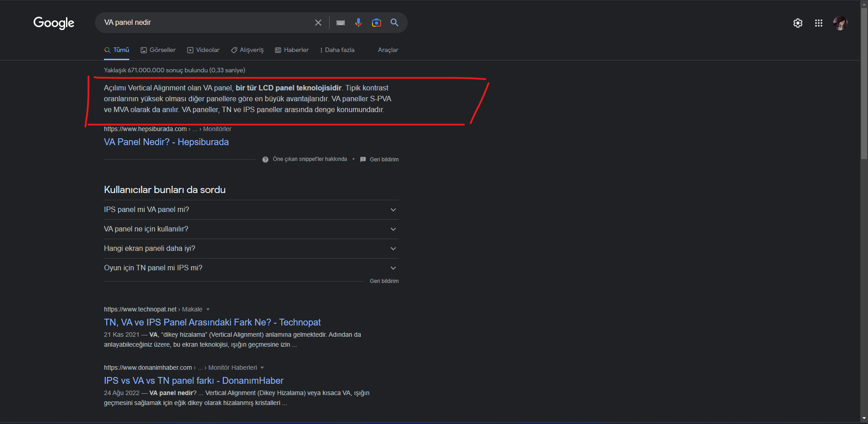Image resolution: width=868 pixels, height=424 pixels.
Task: Expand 'Hangi ekran paneli daha iyi?' question
Action: (x=251, y=249)
